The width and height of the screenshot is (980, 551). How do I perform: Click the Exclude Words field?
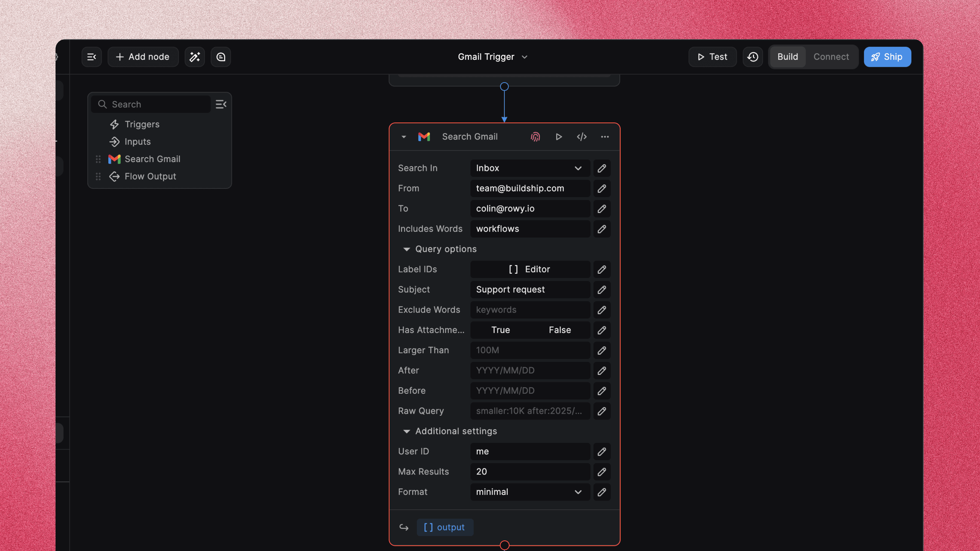tap(530, 310)
